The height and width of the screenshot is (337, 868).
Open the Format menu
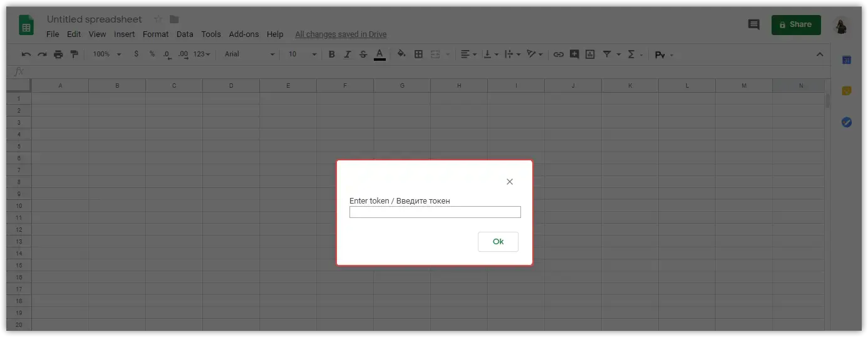156,34
